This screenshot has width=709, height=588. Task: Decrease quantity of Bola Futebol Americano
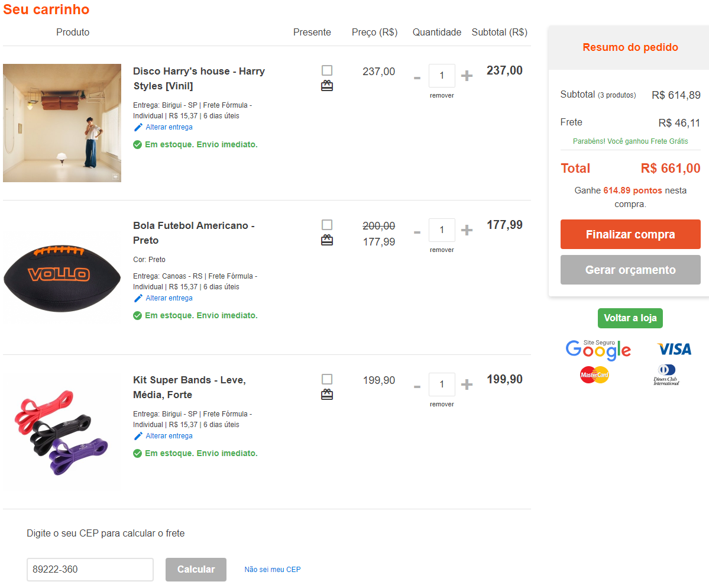417,232
